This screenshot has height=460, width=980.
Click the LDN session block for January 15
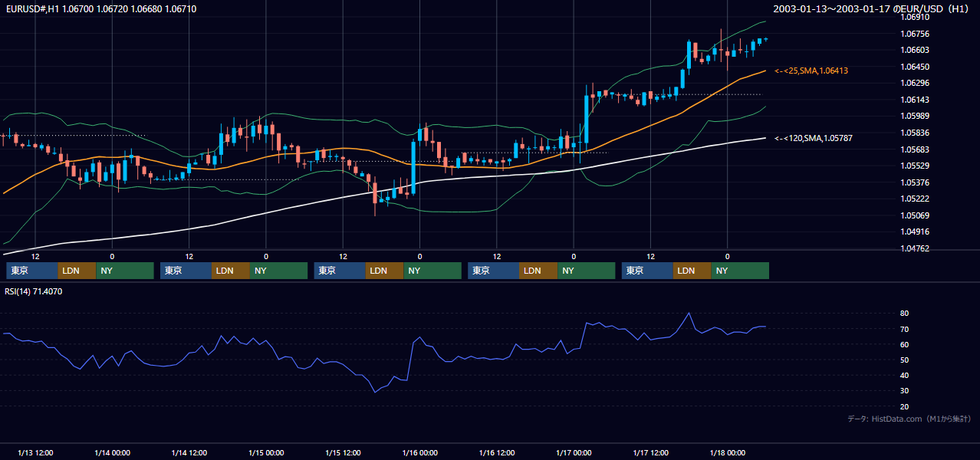(x=384, y=271)
